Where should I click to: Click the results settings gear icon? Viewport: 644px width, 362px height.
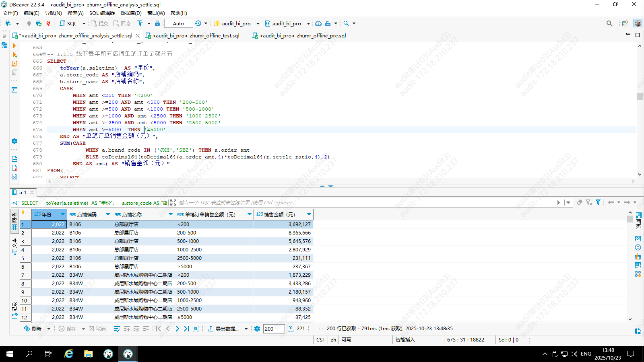pos(257,329)
